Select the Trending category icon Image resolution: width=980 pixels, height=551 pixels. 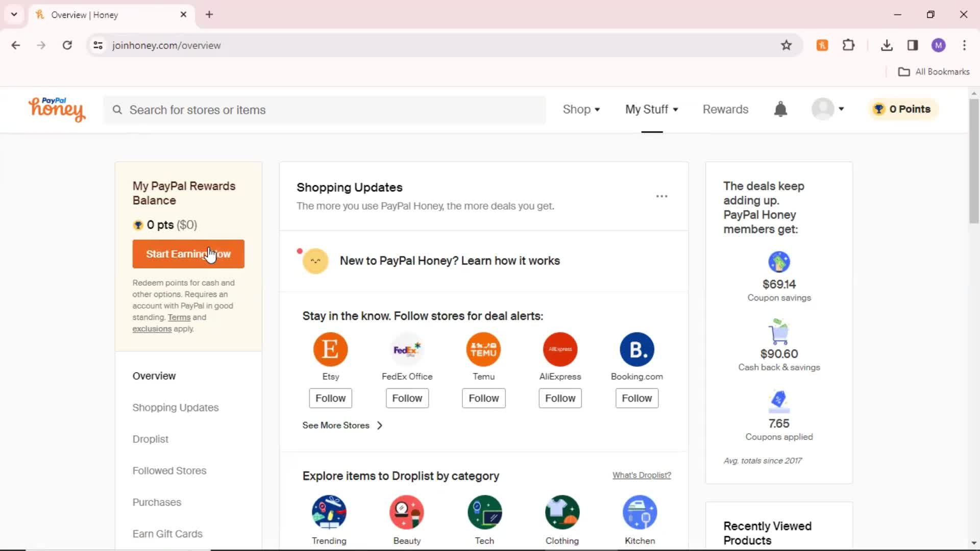click(329, 512)
